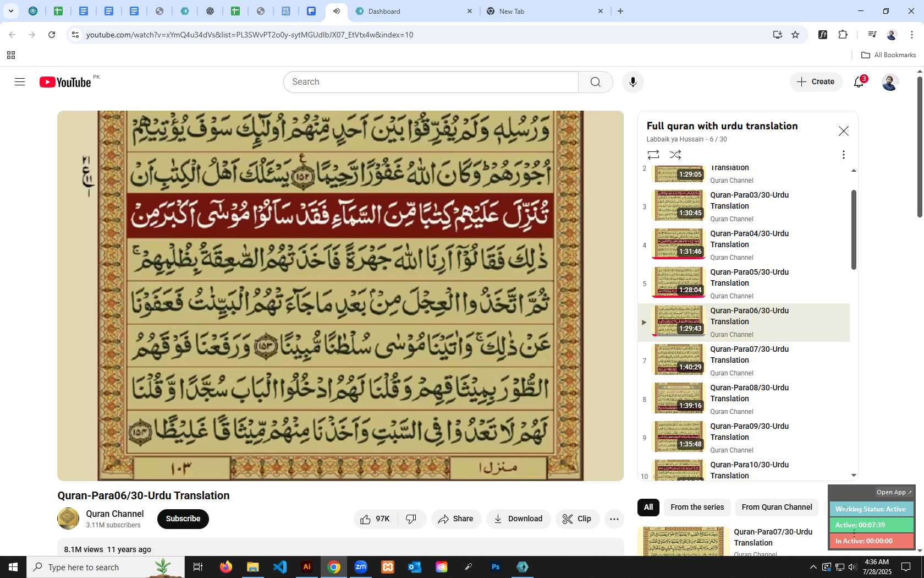The width and height of the screenshot is (924, 578).
Task: Play Quran-Para08/30-Urdu Translation from playlist
Action: [x=744, y=399]
